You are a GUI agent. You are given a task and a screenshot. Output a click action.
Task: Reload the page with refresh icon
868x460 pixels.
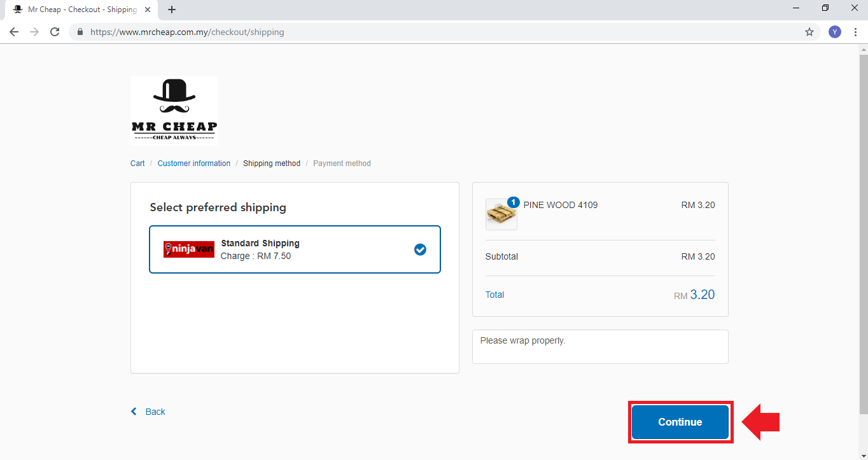pyautogui.click(x=55, y=32)
